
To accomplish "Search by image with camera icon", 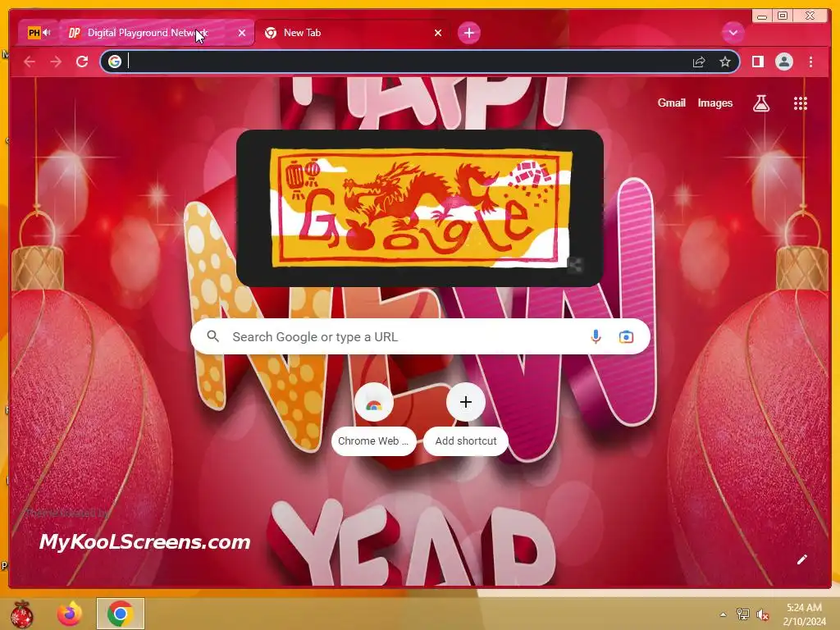I will coord(626,336).
